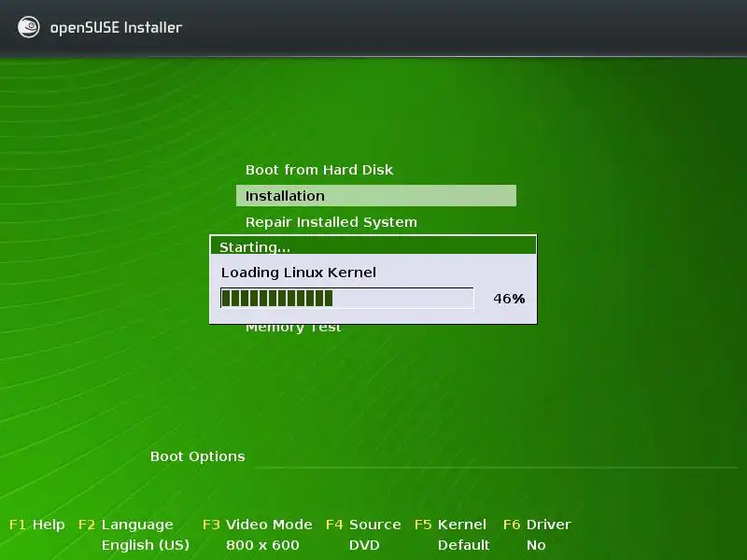This screenshot has width=747, height=560.
Task: Open the F5 Kernel selector
Action: [451, 525]
